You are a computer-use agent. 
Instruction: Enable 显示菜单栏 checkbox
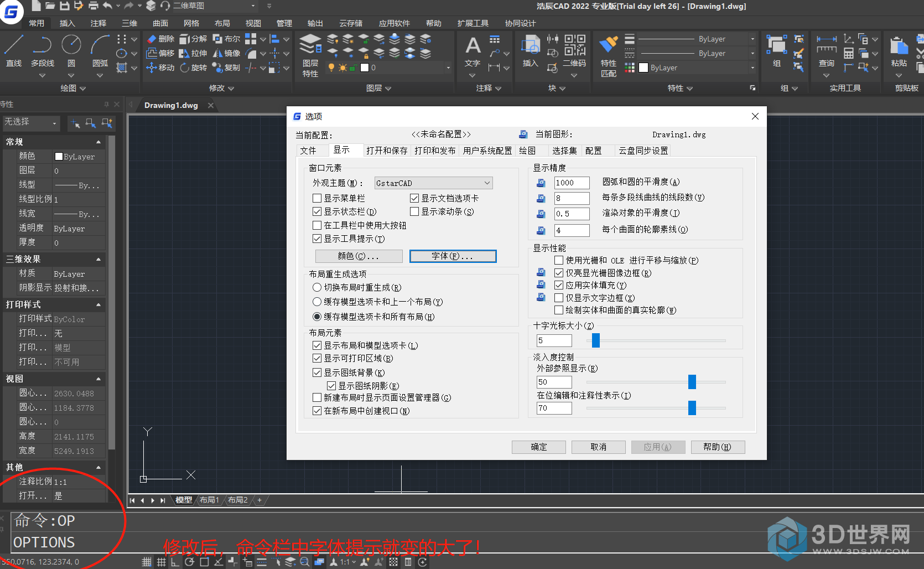[317, 198]
